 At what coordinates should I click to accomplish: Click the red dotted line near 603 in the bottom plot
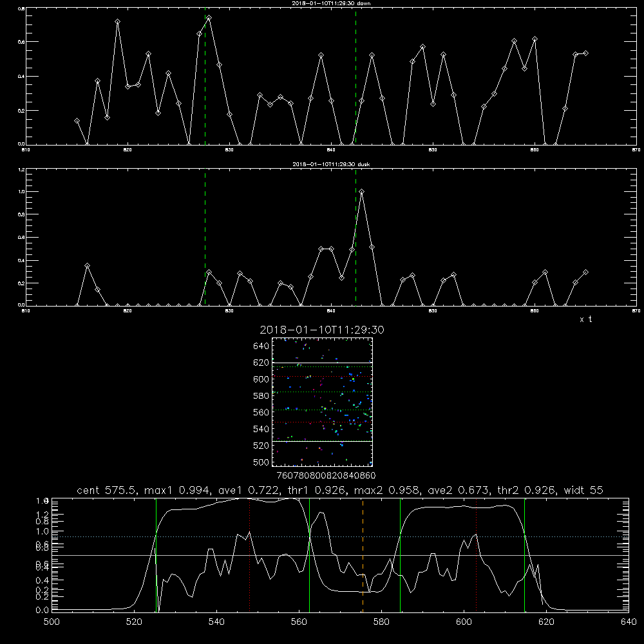click(x=476, y=554)
